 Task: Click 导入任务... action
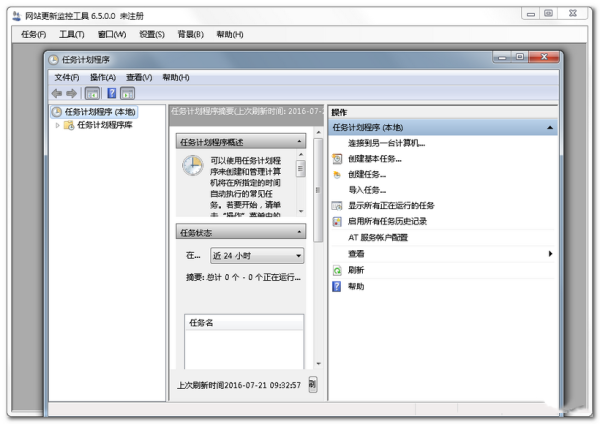[x=367, y=190]
